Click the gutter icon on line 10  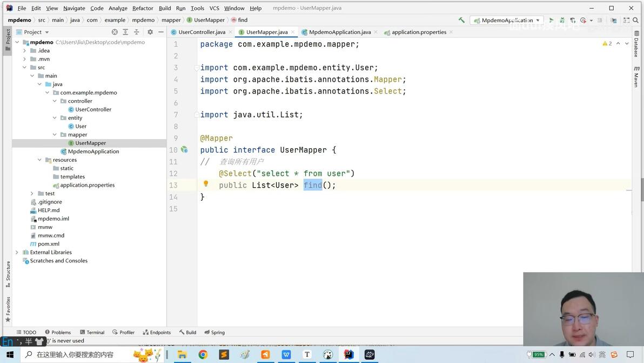tap(184, 150)
